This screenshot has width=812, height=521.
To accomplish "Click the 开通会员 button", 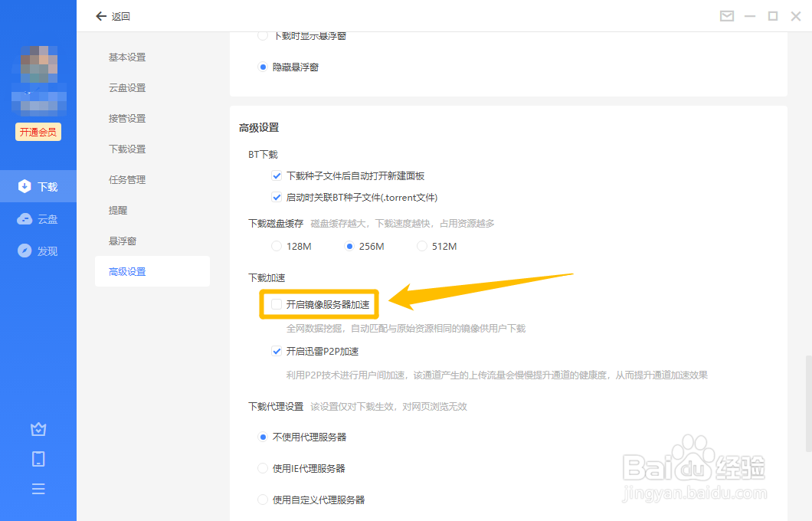I will [x=38, y=132].
